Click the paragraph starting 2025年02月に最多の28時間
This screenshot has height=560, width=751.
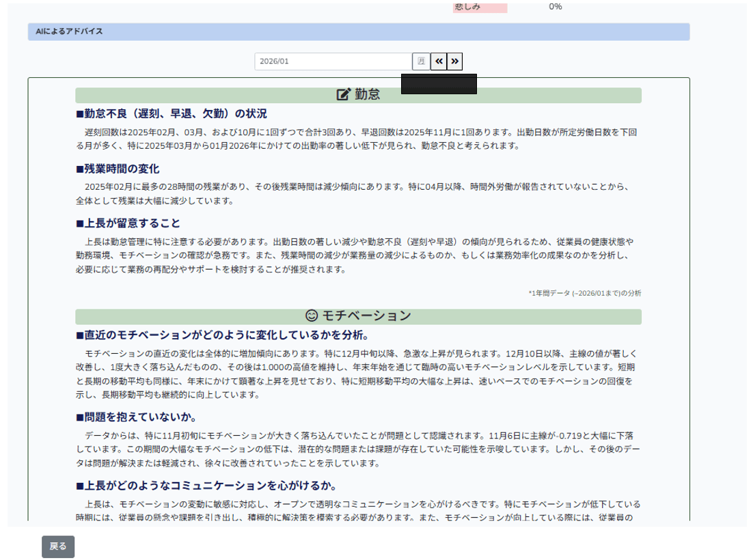coord(353,193)
